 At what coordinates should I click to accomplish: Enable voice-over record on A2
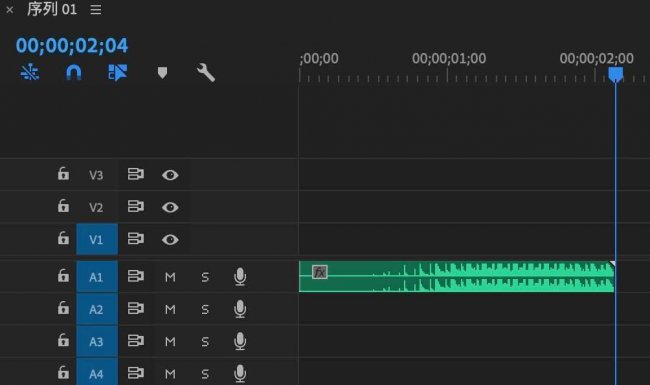[x=240, y=309]
